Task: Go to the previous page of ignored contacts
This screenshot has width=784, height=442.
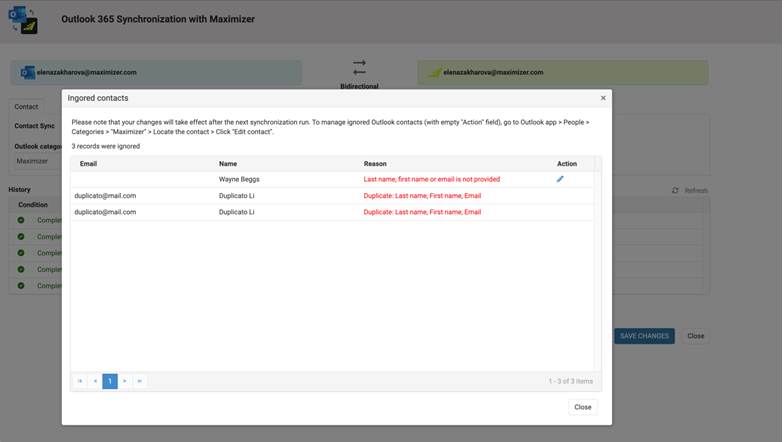Action: tap(95, 381)
